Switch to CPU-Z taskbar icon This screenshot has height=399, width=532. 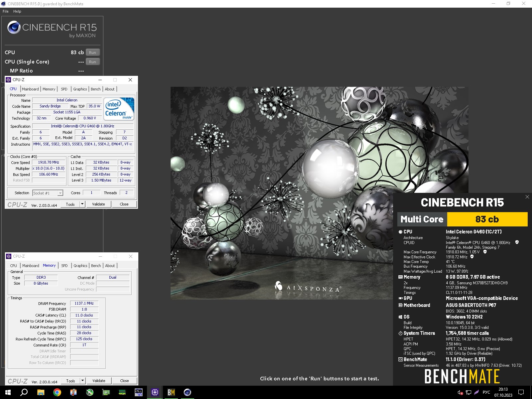[155, 392]
